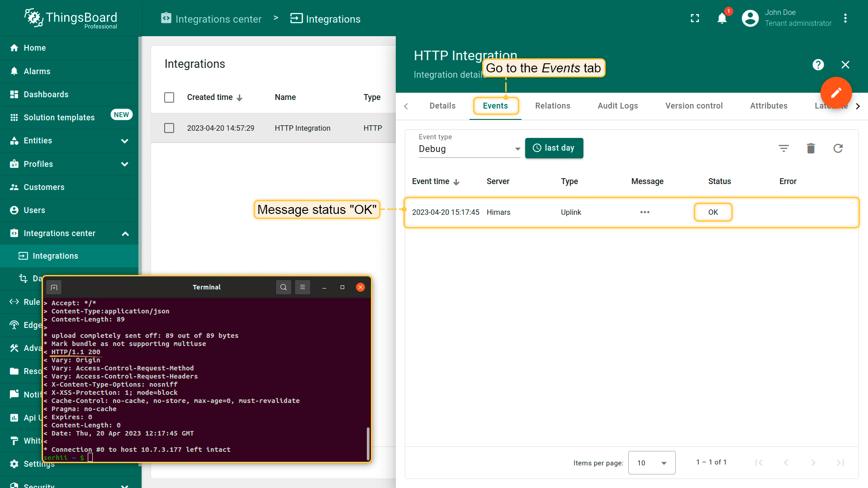Click the orange edit pencil button

point(836,93)
